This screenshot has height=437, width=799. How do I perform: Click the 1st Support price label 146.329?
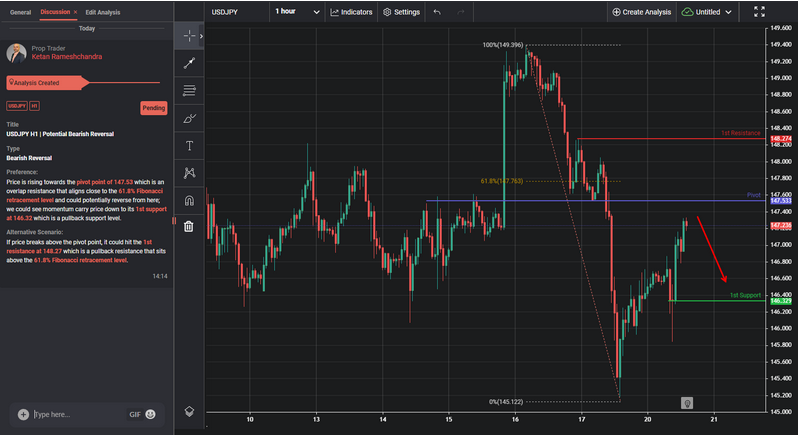781,301
